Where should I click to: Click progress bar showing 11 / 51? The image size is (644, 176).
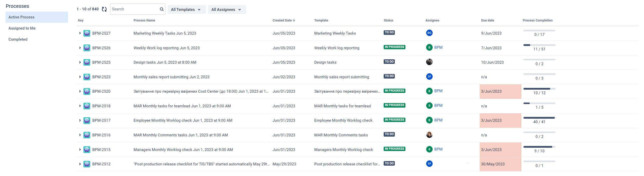pyautogui.click(x=539, y=45)
